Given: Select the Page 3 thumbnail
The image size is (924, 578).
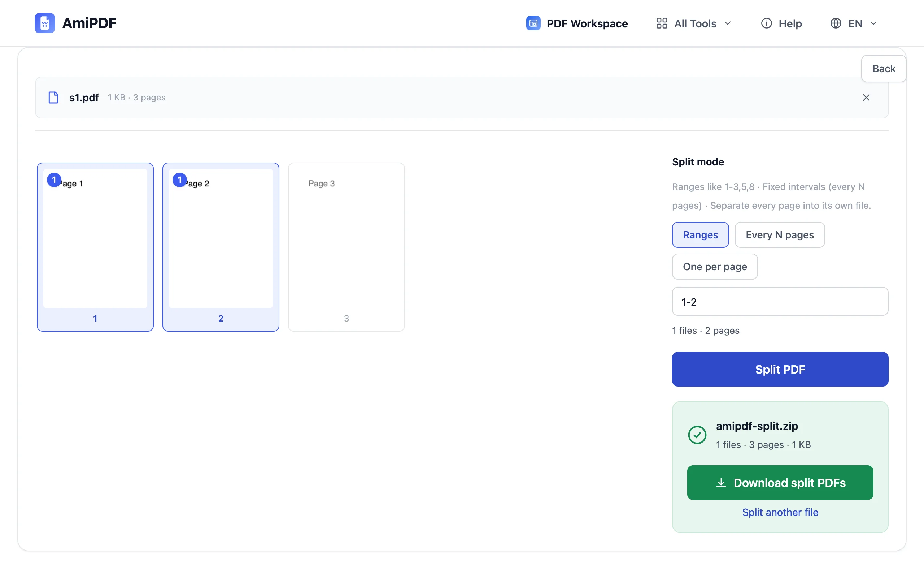Looking at the screenshot, I should pyautogui.click(x=346, y=247).
